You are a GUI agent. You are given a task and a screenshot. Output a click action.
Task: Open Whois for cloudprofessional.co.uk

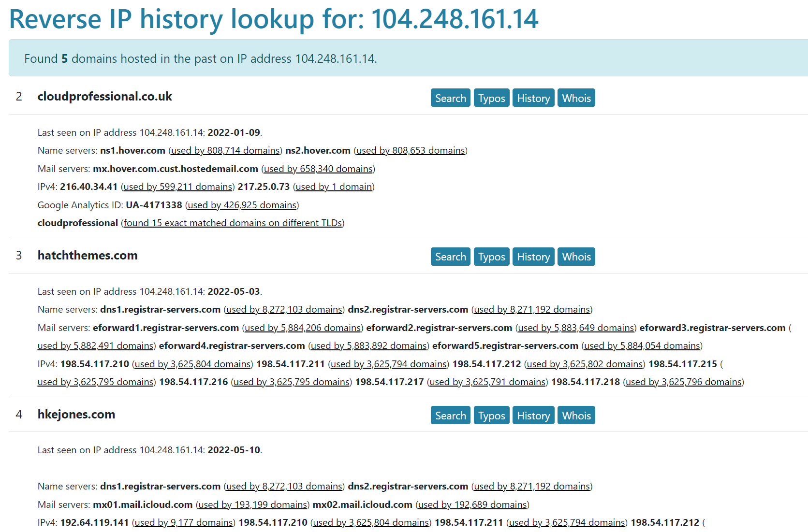[576, 98]
